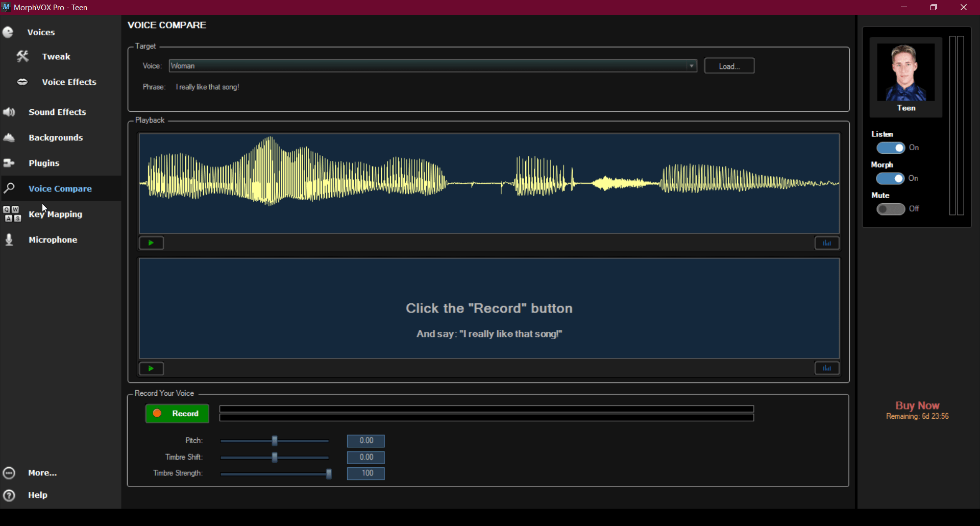
Task: Click the Timbre Shift slider handle
Action: [x=275, y=457]
